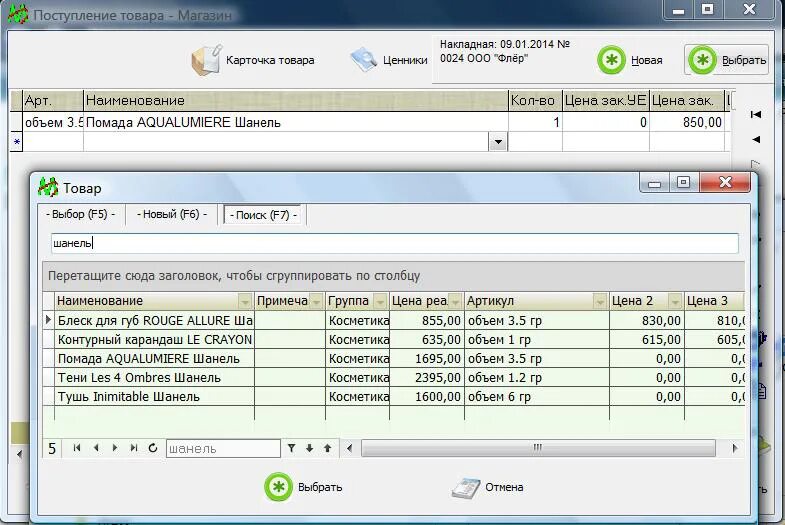This screenshot has height=525, width=785.
Task: Switch to Выбор (F5) tab
Action: 81,214
